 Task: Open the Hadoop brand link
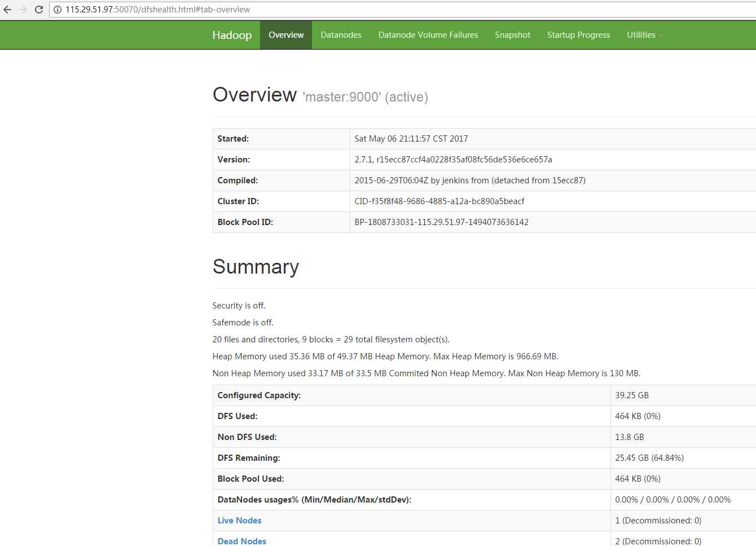pos(232,35)
